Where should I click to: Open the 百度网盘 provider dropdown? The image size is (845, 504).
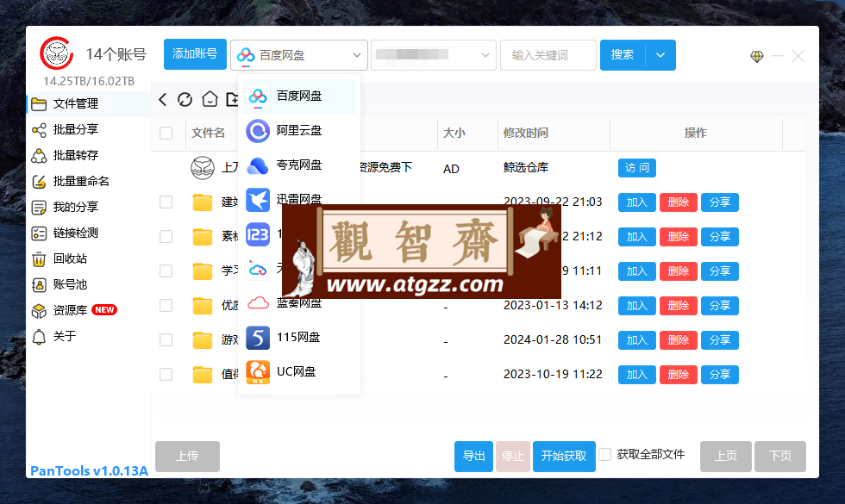[299, 55]
